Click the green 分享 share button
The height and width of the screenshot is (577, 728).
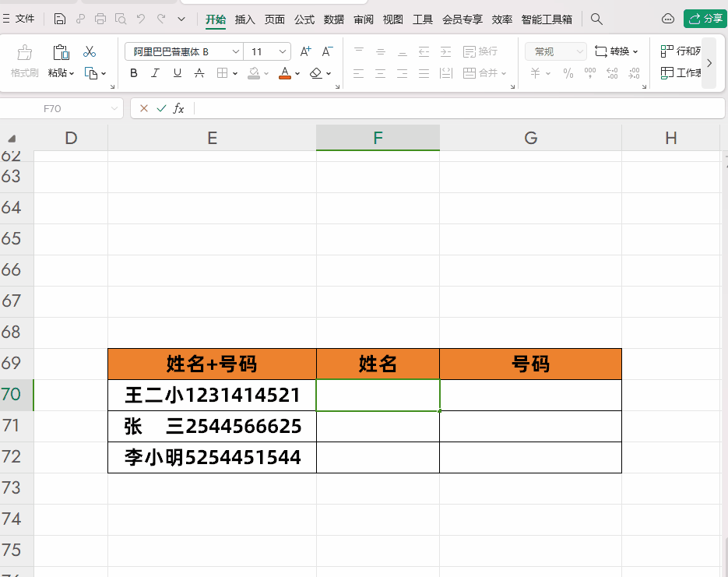(705, 18)
